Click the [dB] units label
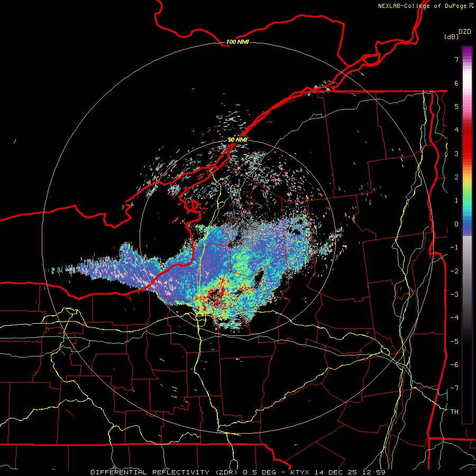The width and height of the screenshot is (476, 476). pos(451,36)
